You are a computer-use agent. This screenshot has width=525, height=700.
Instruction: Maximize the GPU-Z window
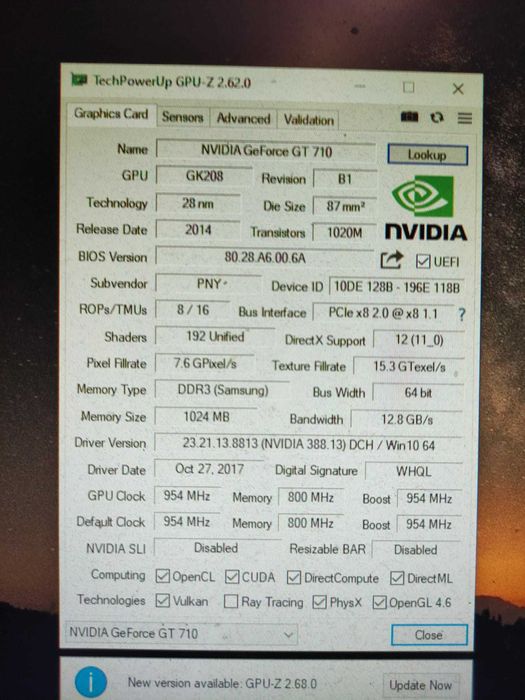[x=408, y=87]
